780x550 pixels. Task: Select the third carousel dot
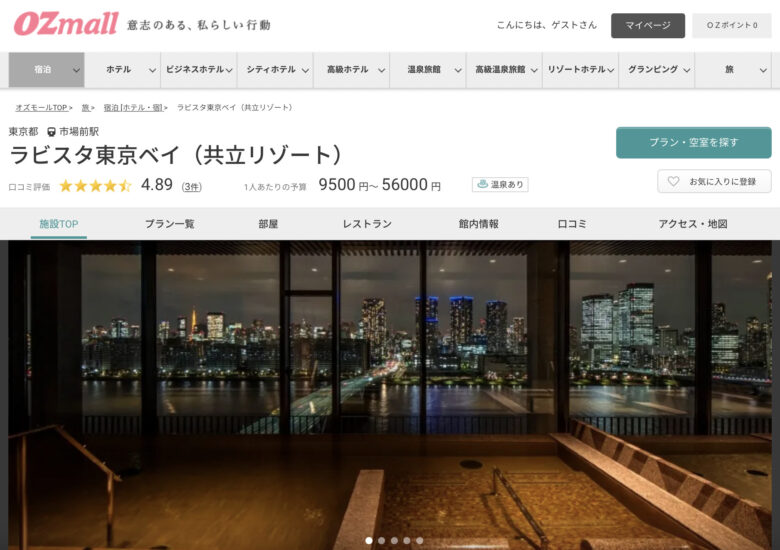(394, 541)
